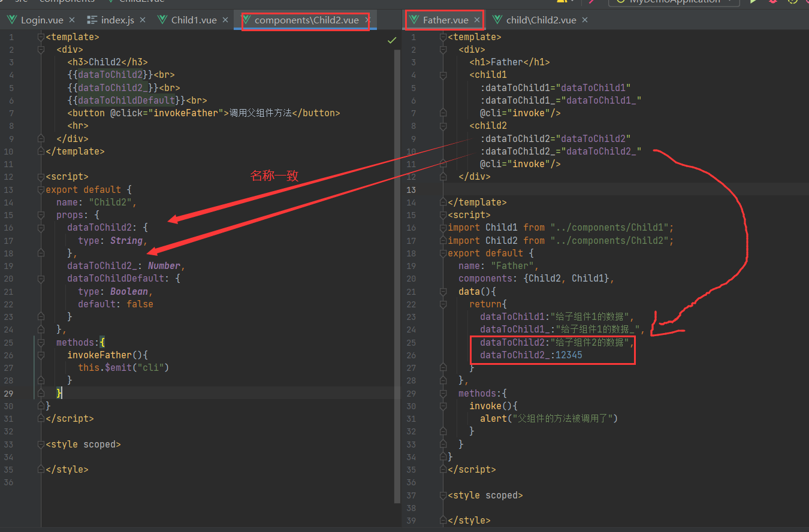809x532 pixels.
Task: Click components: {Child2, Child1} line
Action: (x=536, y=278)
